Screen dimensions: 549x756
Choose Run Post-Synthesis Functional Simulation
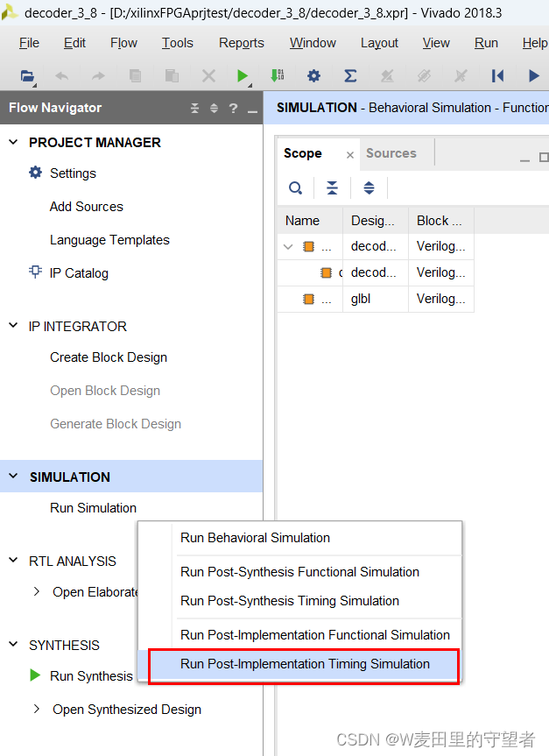(x=299, y=572)
